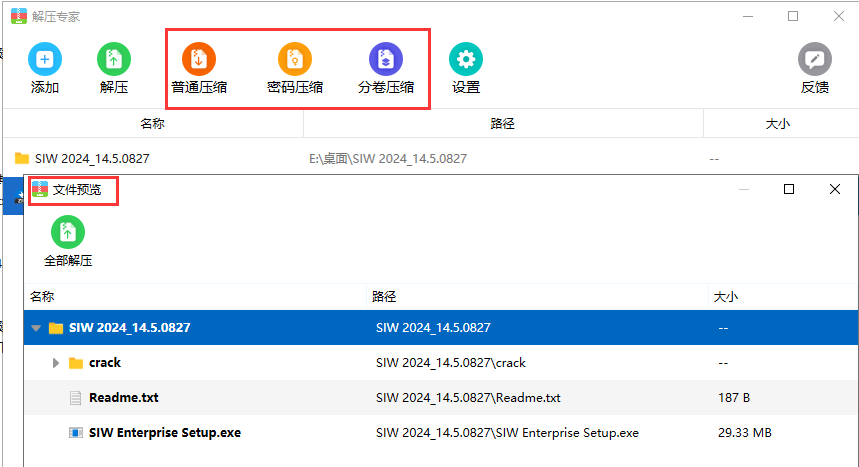The width and height of the screenshot is (859, 467).
Task: Click 路径 header in file preview window
Action: tap(384, 297)
